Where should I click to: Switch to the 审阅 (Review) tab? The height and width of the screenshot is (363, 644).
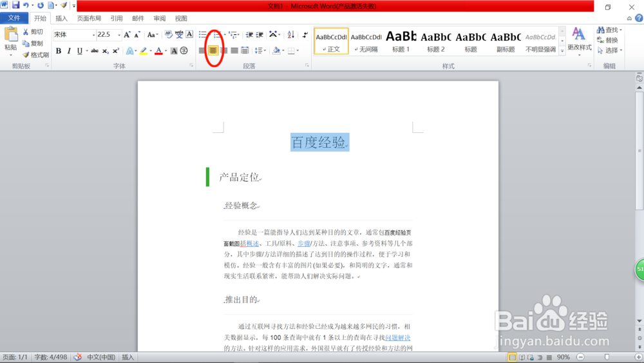[159, 19]
